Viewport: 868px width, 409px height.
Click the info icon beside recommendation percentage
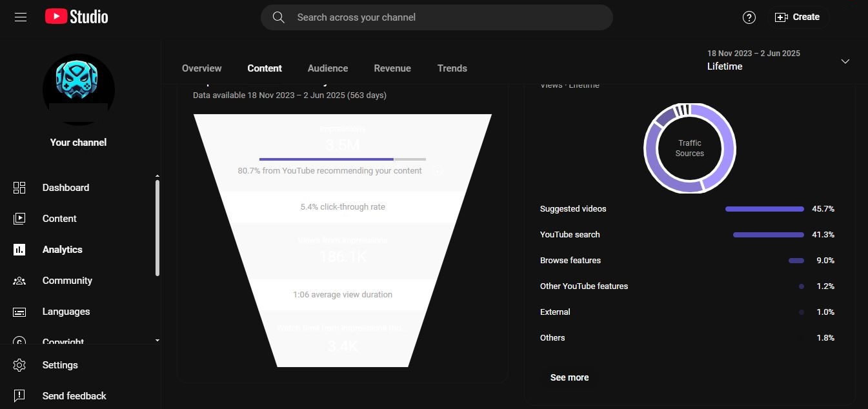pos(436,171)
